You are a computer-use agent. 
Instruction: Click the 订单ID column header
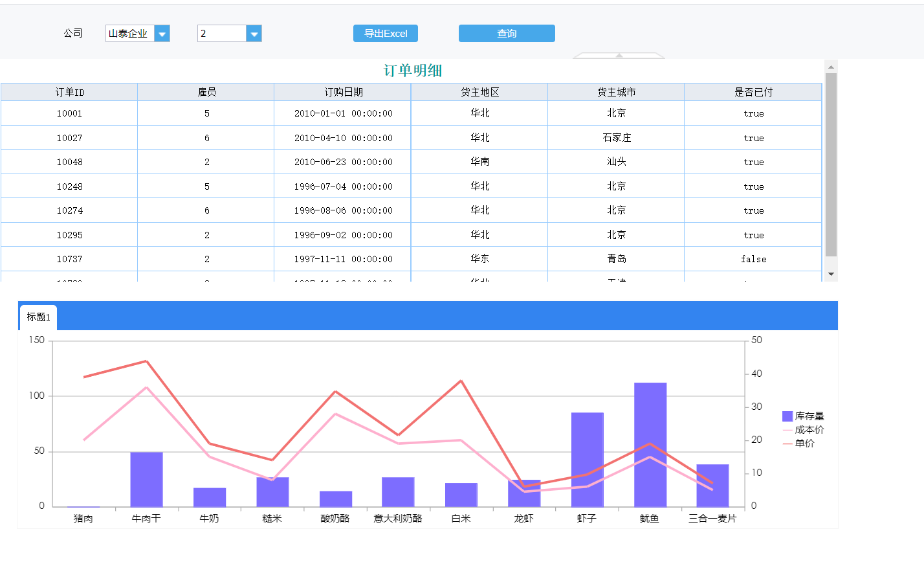point(69,92)
